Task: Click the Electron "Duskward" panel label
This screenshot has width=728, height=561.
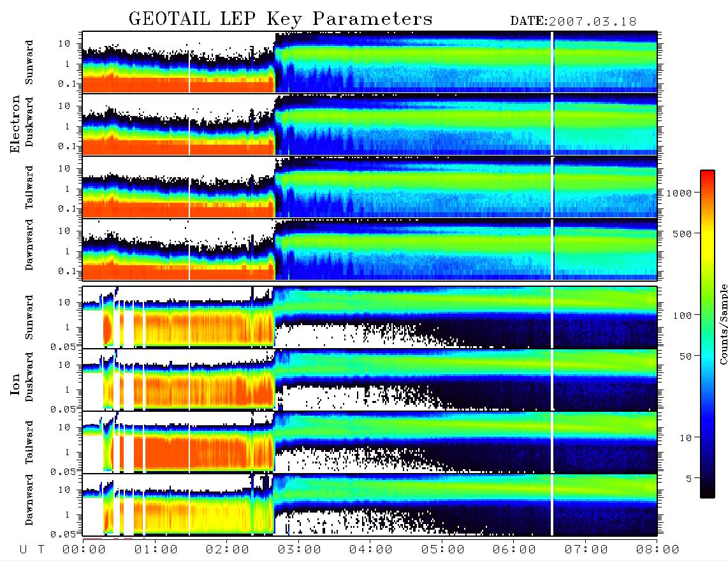Action: [29, 122]
